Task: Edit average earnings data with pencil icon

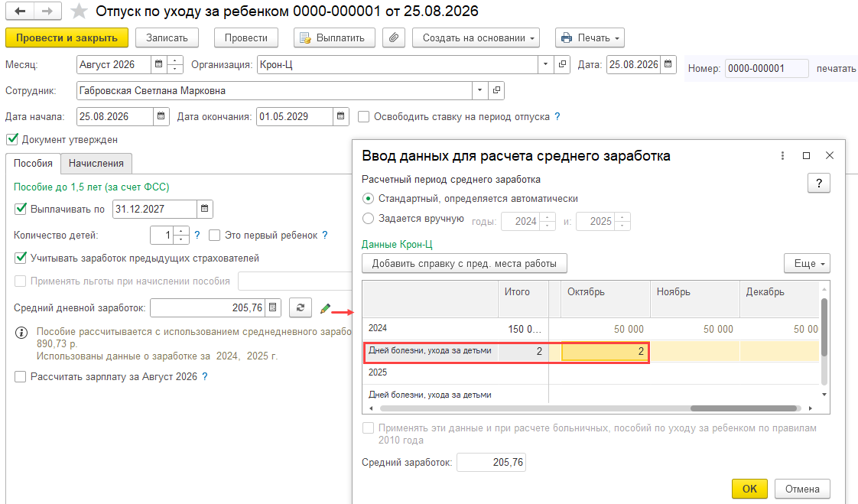Action: pyautogui.click(x=325, y=309)
